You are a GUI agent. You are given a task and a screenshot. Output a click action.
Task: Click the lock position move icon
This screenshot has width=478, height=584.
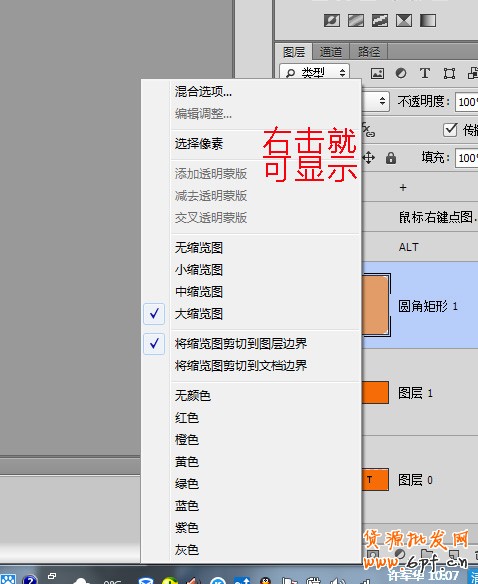[x=368, y=158]
